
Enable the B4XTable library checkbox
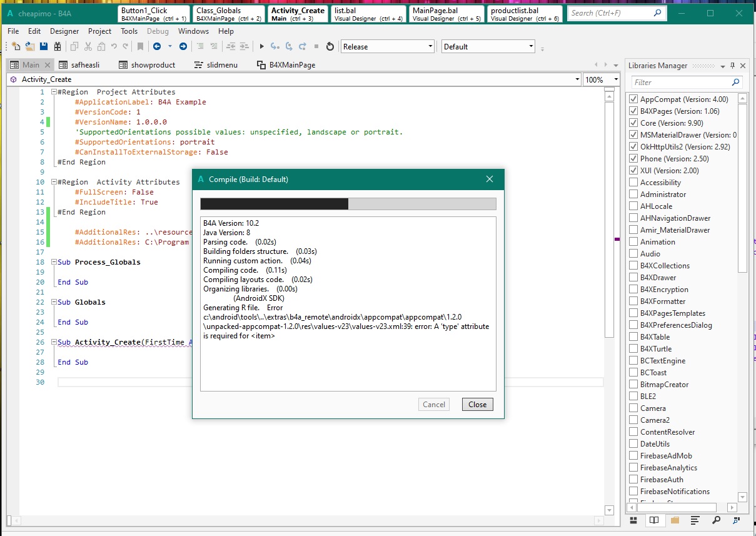633,337
